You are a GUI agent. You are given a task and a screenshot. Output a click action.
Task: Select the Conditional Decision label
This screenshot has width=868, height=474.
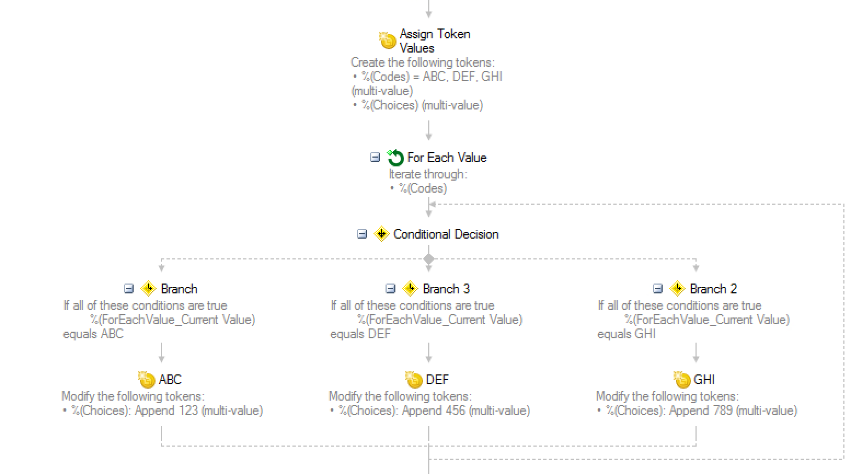[446, 234]
